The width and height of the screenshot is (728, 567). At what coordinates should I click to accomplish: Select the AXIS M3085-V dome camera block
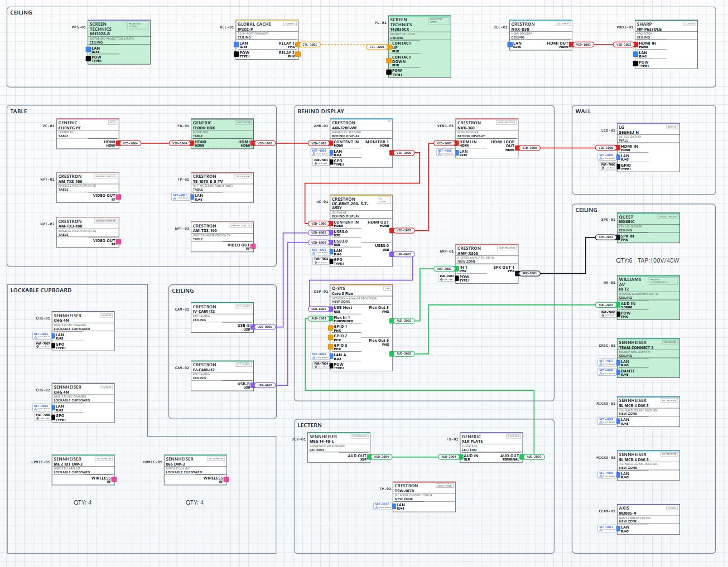[x=649, y=520]
